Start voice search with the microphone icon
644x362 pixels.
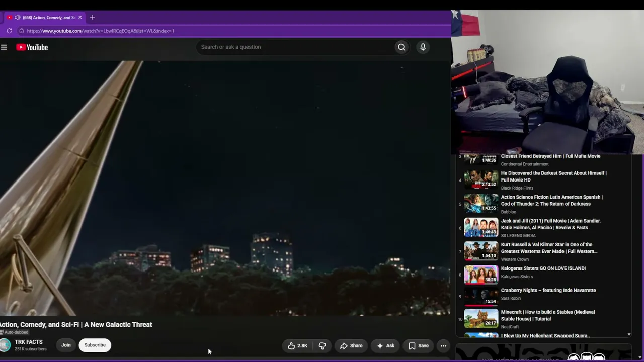[423, 47]
